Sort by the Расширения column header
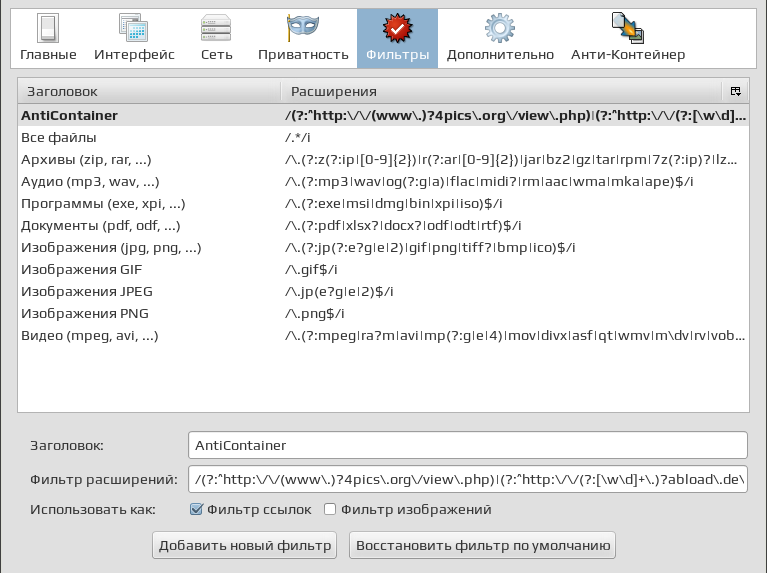767x573 pixels. (501, 92)
